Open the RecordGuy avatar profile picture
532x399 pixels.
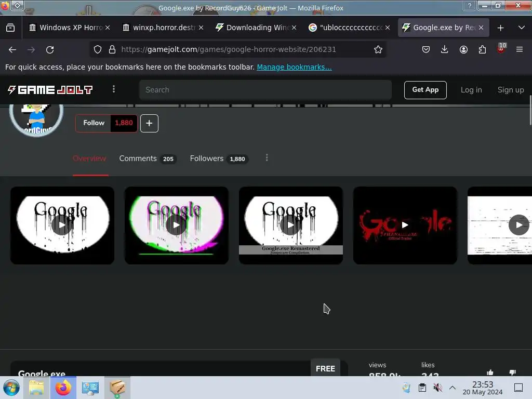(36, 119)
